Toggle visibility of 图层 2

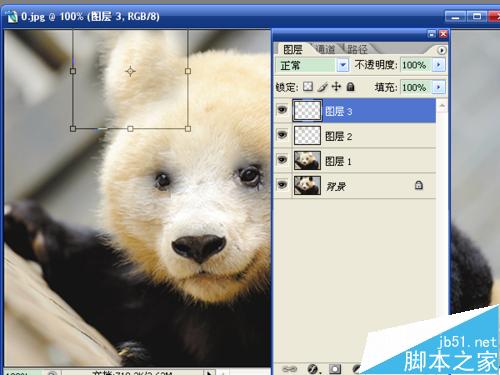282,135
